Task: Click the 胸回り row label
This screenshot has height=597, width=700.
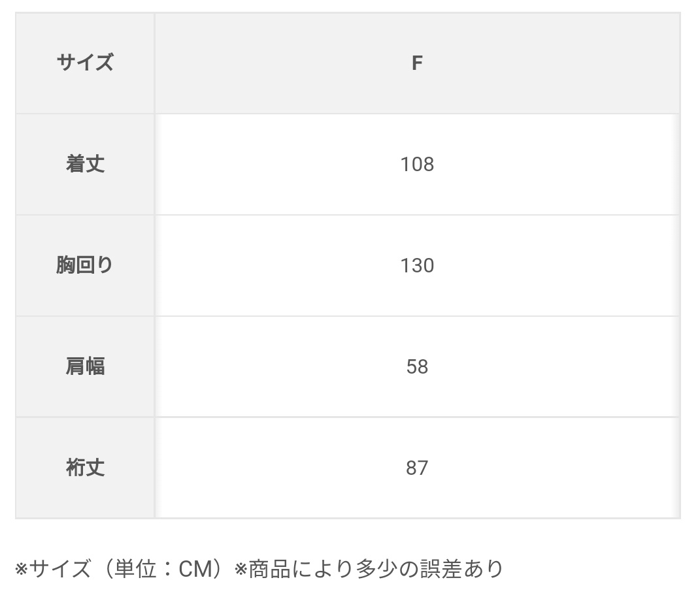Action: click(x=85, y=265)
